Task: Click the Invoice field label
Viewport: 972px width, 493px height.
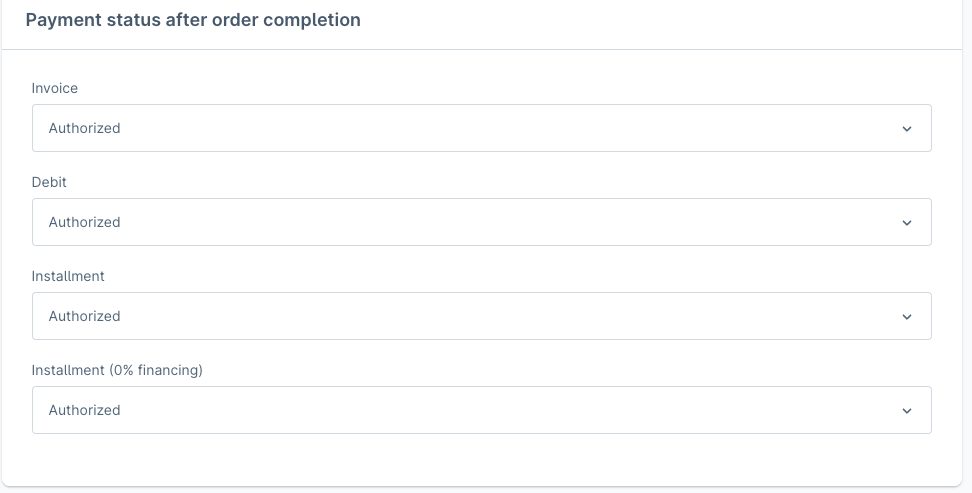Action: (55, 88)
